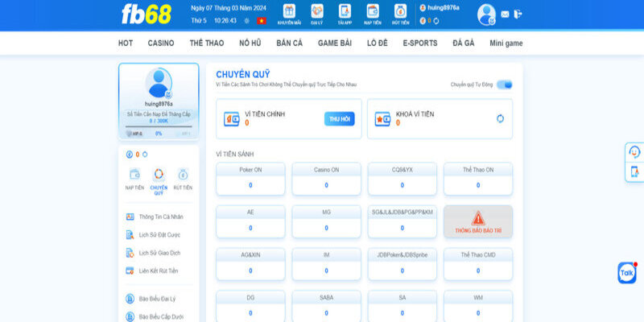Open the Mini game menu
Viewport: 644px width, 322px height.
click(x=506, y=43)
